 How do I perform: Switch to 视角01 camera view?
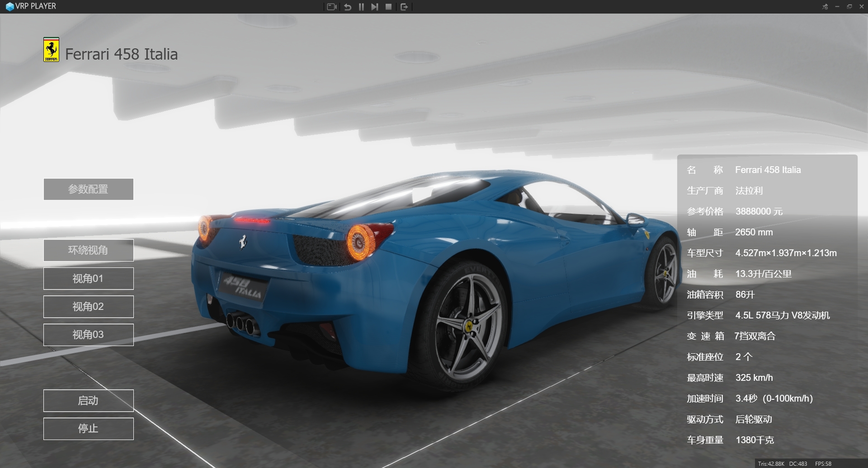(89, 279)
